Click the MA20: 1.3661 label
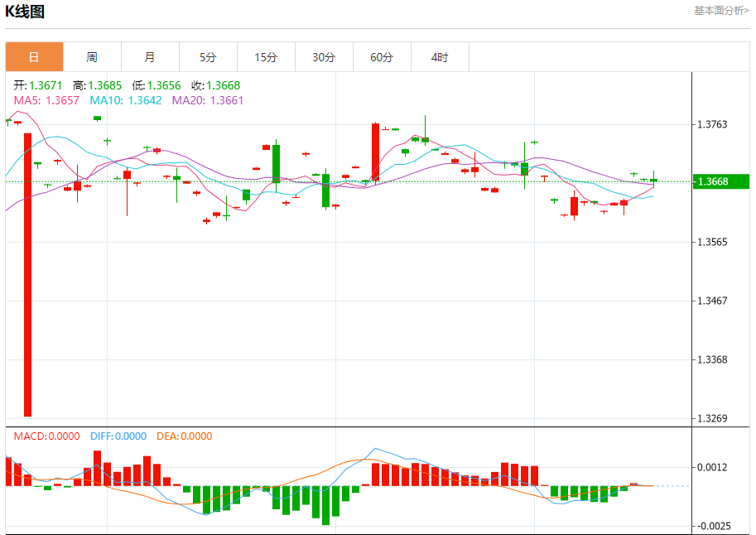This screenshot has width=756, height=535. click(208, 100)
